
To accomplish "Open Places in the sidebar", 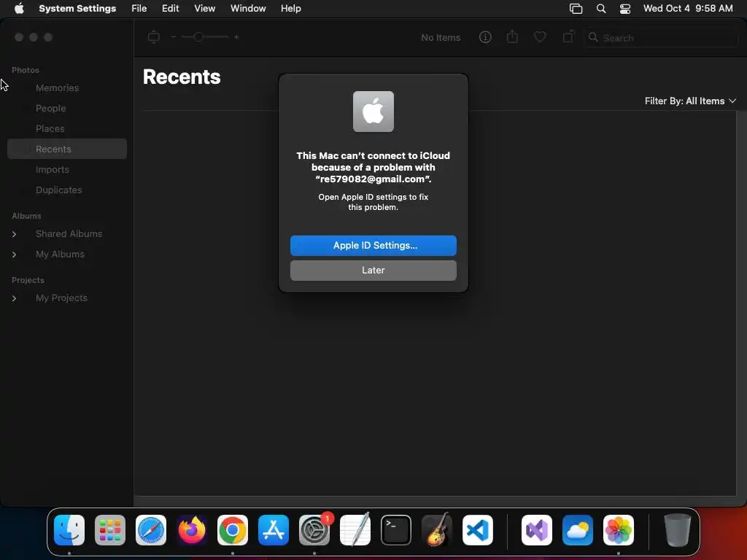I will [x=50, y=128].
